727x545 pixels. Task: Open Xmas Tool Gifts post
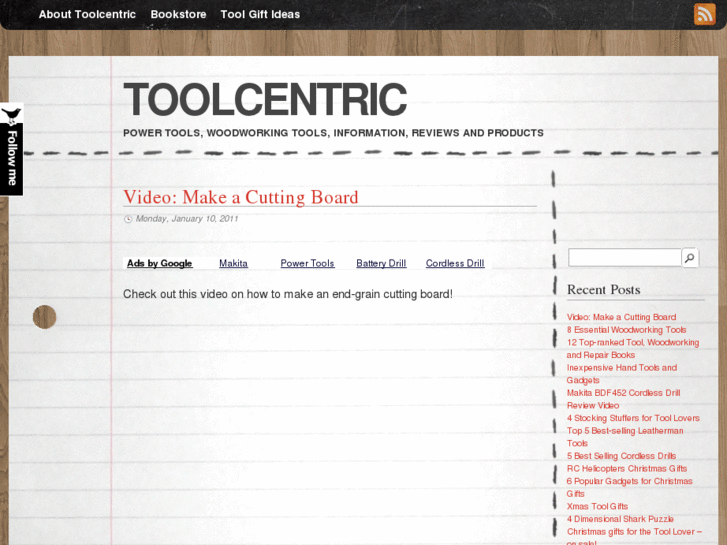(597, 507)
